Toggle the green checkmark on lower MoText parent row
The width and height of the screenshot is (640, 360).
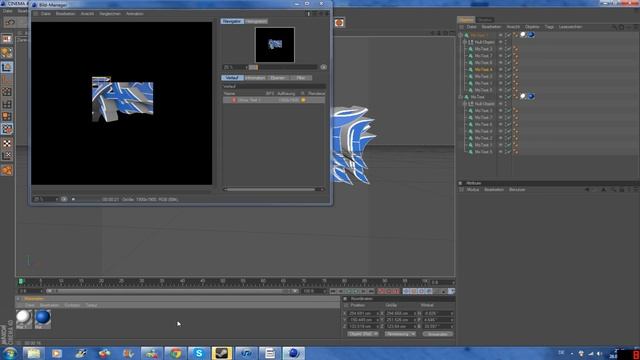(509, 97)
